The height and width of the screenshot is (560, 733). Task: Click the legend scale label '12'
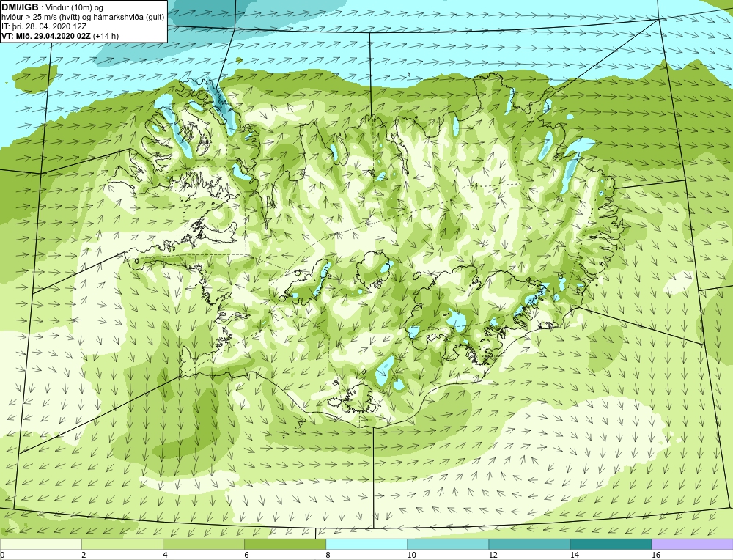point(493,555)
